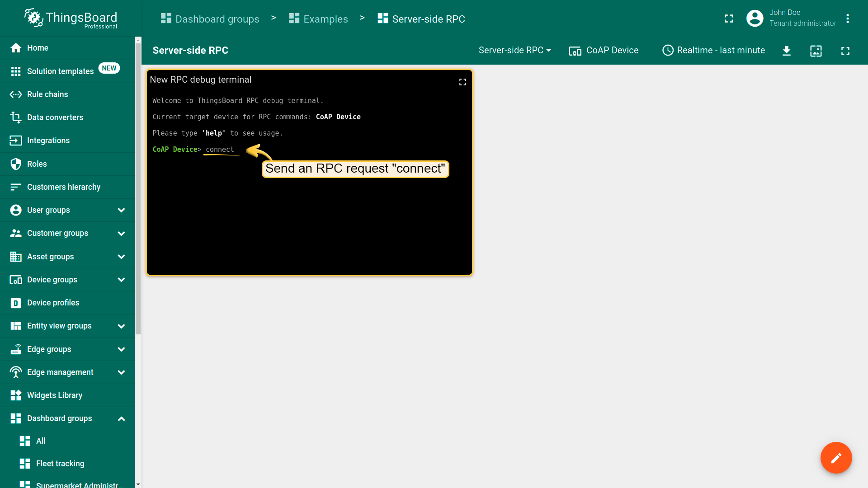This screenshot has height=488, width=868.
Task: Click the ThingsBoard logo
Action: [x=71, y=19]
